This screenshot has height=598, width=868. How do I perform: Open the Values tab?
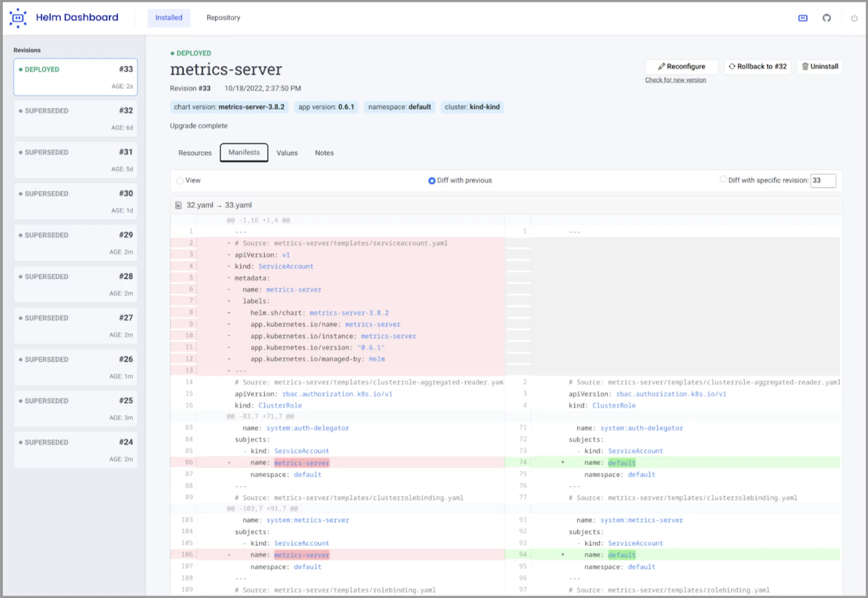[287, 153]
